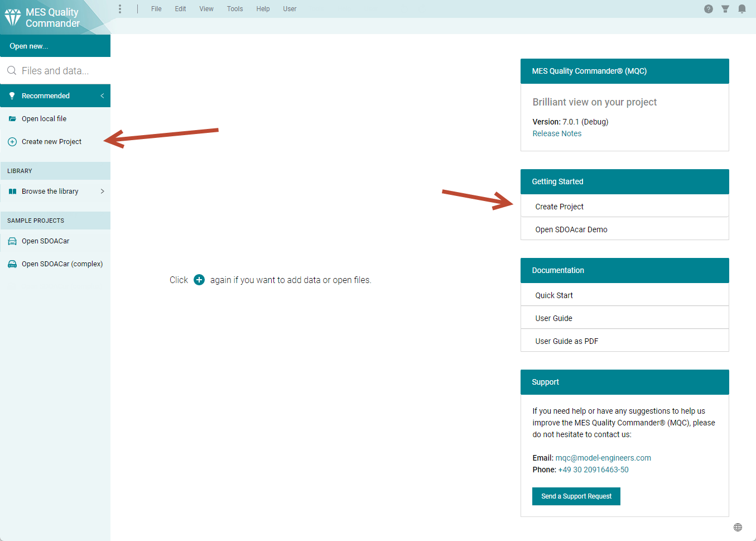Open User Guide as PDF

pos(566,341)
